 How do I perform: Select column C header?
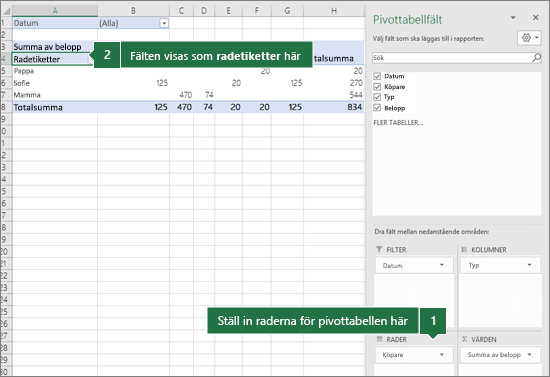click(x=181, y=11)
